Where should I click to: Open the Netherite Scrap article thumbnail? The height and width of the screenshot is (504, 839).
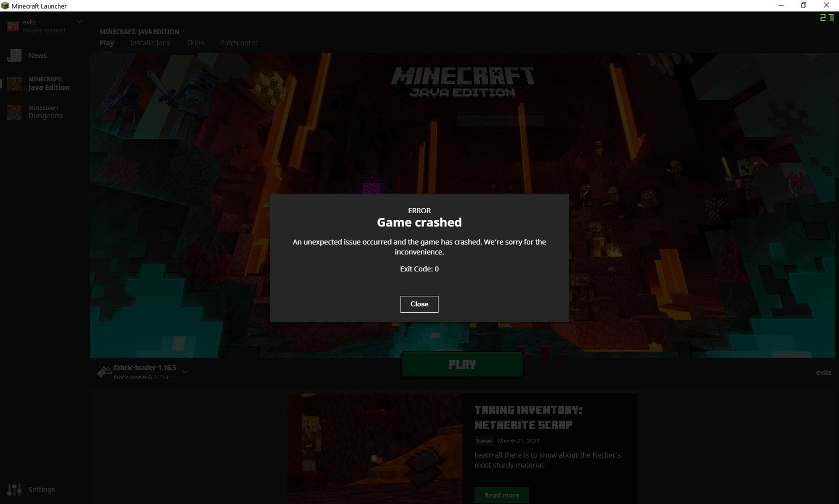375,449
